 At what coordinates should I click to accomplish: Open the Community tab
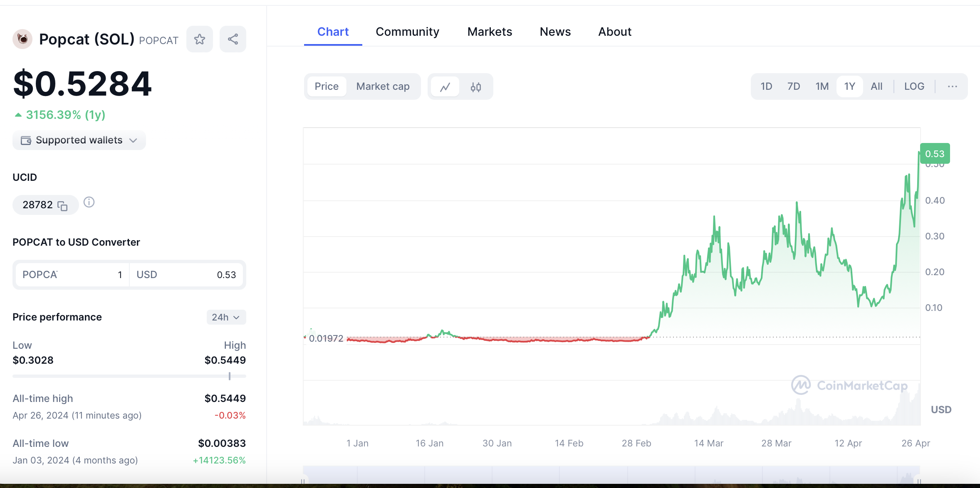(x=407, y=32)
